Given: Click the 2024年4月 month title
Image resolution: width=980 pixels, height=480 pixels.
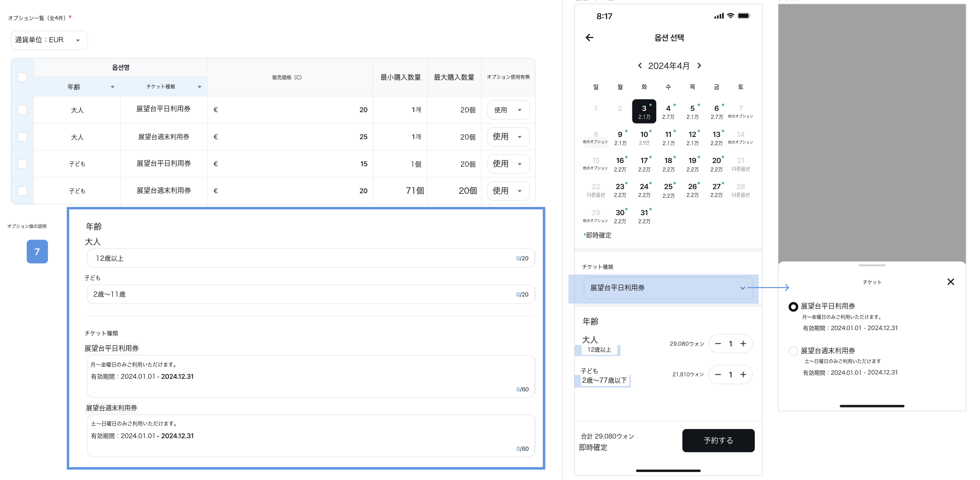Looking at the screenshot, I should pos(669,66).
